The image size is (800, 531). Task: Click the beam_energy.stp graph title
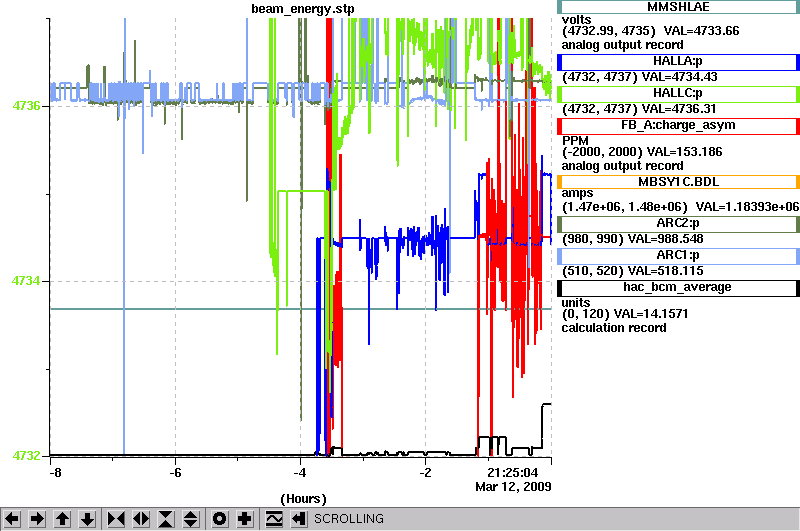tap(303, 9)
